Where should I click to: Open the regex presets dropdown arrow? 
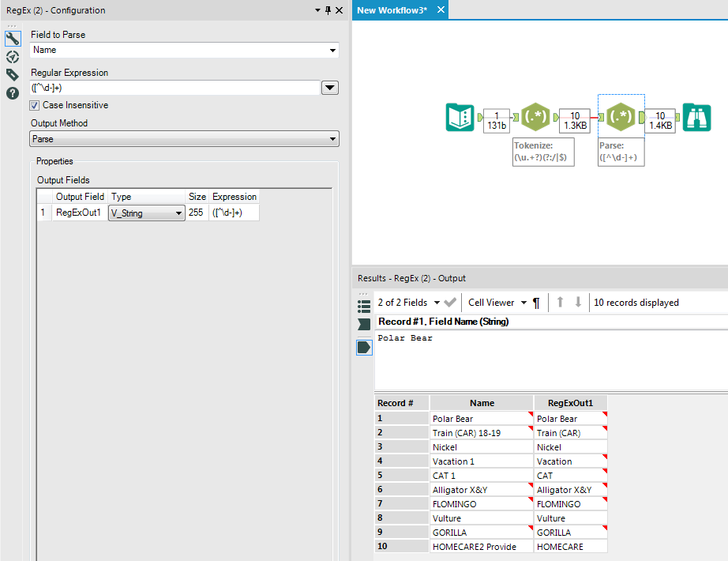(329, 88)
